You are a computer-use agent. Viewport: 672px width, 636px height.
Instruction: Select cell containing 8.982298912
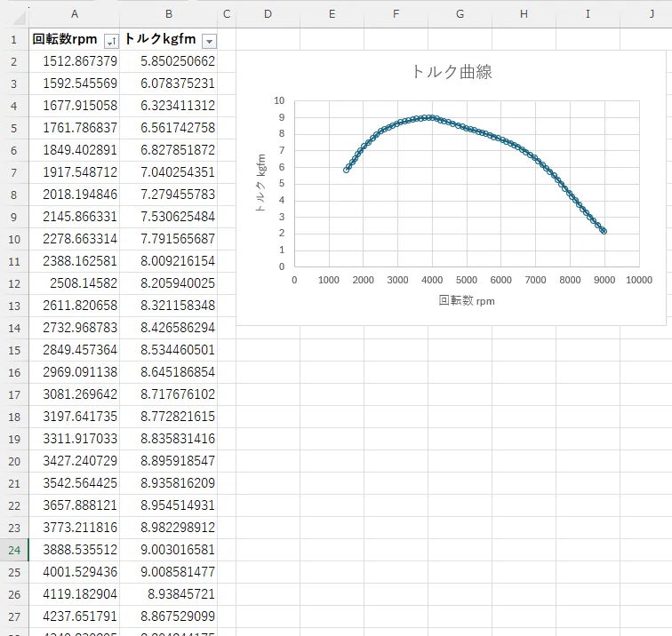tap(169, 528)
